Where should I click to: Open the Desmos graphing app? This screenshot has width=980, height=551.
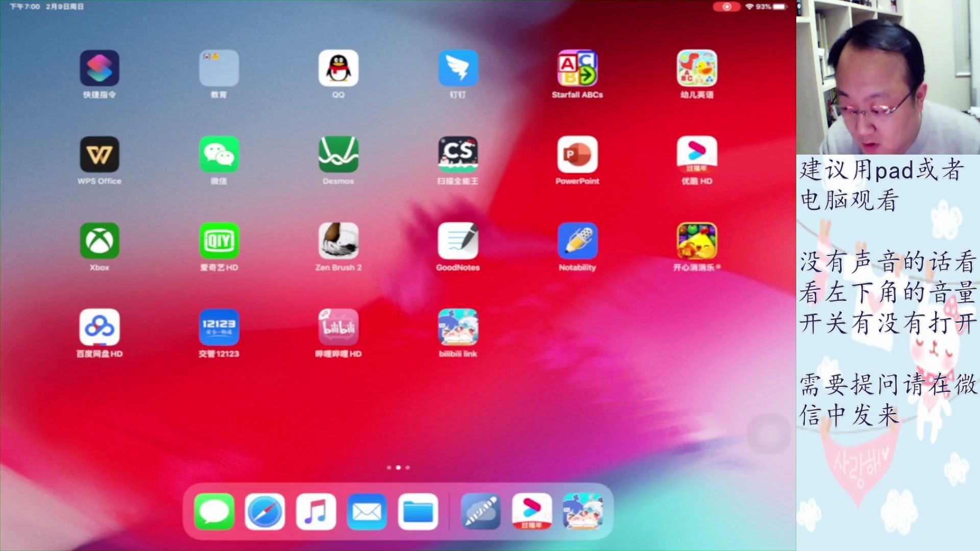pos(338,155)
